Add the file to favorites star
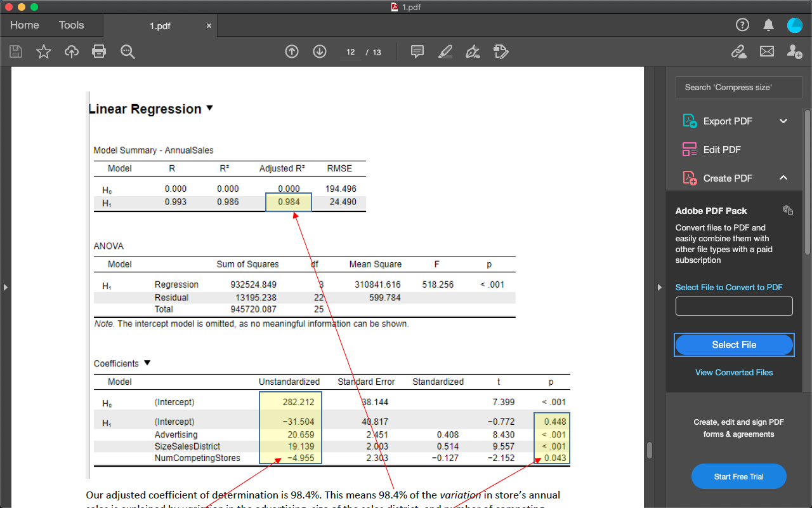 click(x=43, y=51)
